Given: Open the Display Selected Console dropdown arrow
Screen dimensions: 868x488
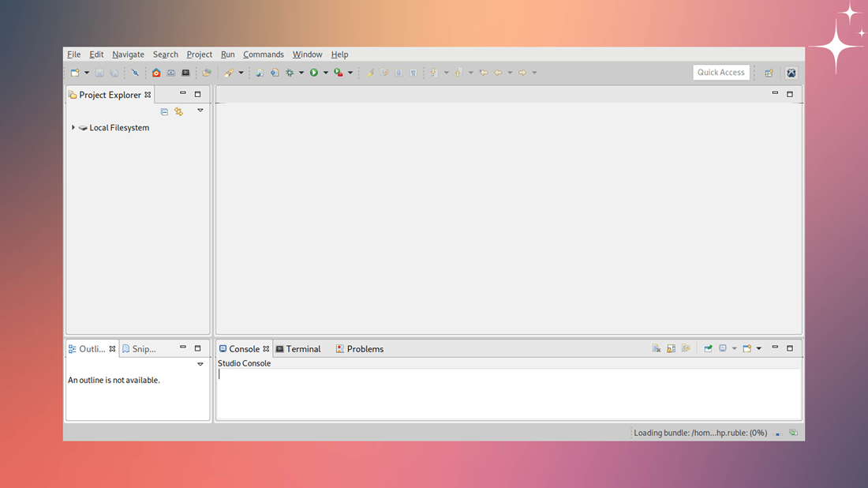Looking at the screenshot, I should pos(735,348).
